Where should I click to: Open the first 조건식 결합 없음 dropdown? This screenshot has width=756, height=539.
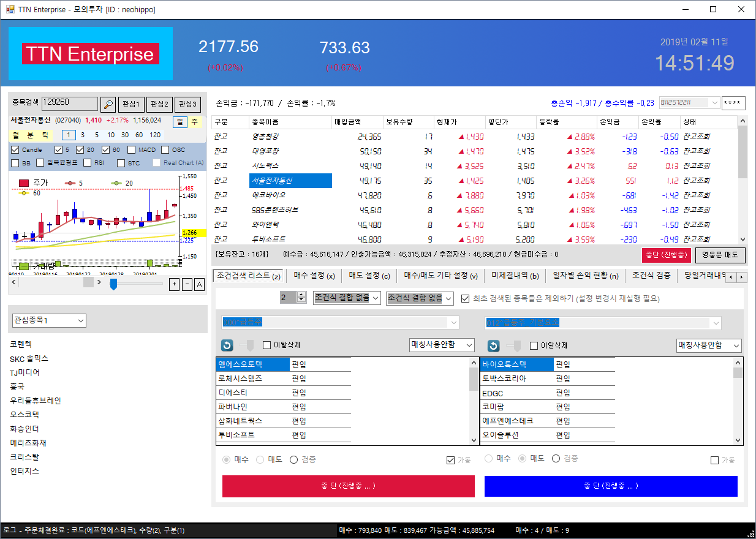(347, 298)
